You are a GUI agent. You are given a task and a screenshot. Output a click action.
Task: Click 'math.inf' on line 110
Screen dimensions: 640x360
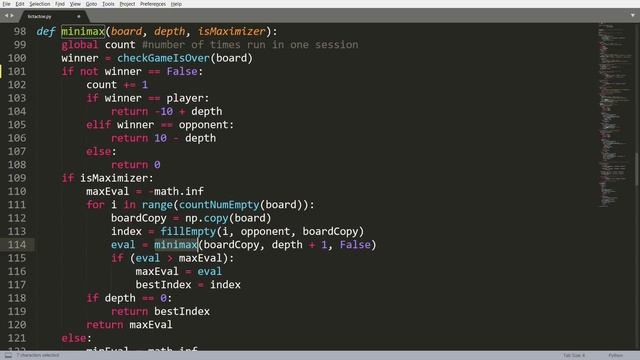179,191
